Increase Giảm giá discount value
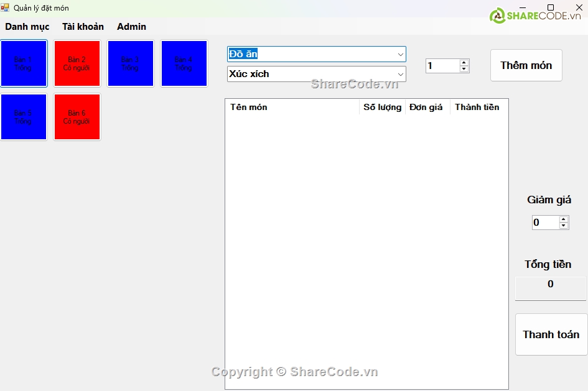This screenshot has height=391, width=588. [x=564, y=219]
